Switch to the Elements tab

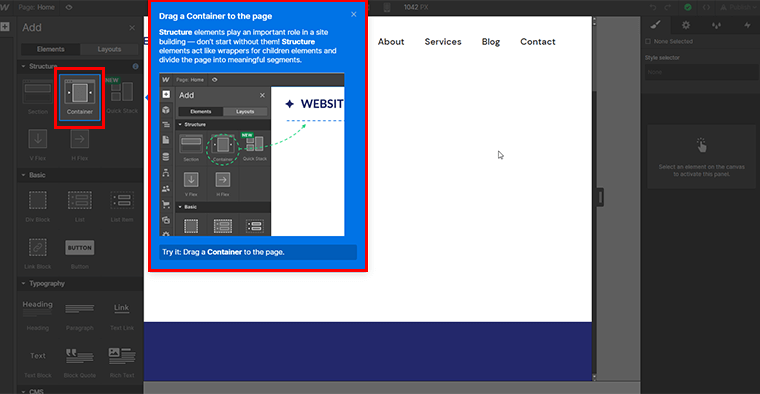(50, 49)
